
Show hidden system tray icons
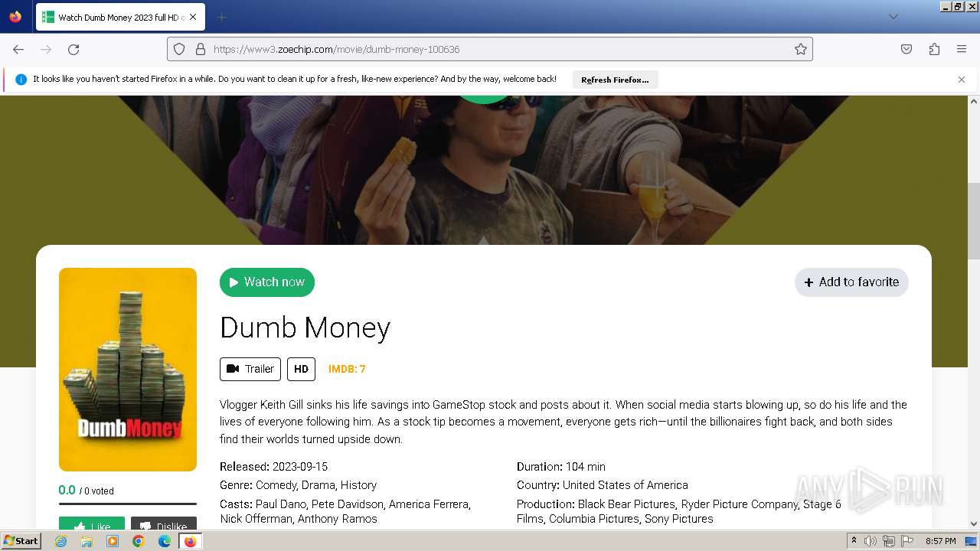click(854, 541)
